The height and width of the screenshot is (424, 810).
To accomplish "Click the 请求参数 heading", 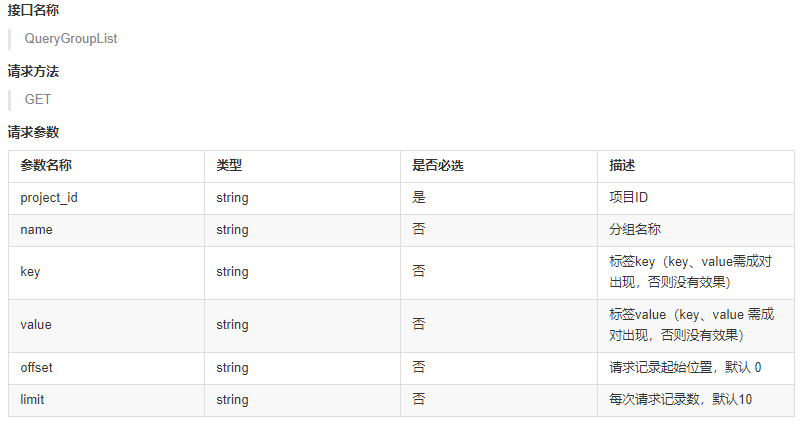I will click(x=33, y=132).
